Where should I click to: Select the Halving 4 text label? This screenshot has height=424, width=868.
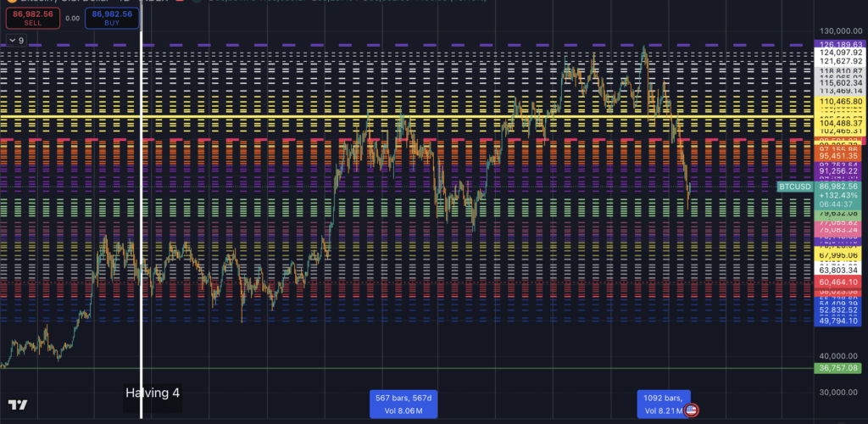pos(153,393)
